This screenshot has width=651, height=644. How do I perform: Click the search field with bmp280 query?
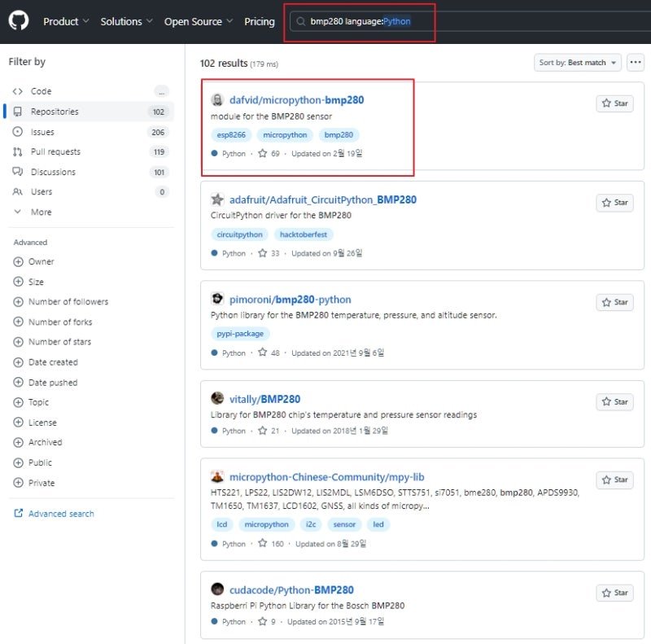click(x=470, y=21)
